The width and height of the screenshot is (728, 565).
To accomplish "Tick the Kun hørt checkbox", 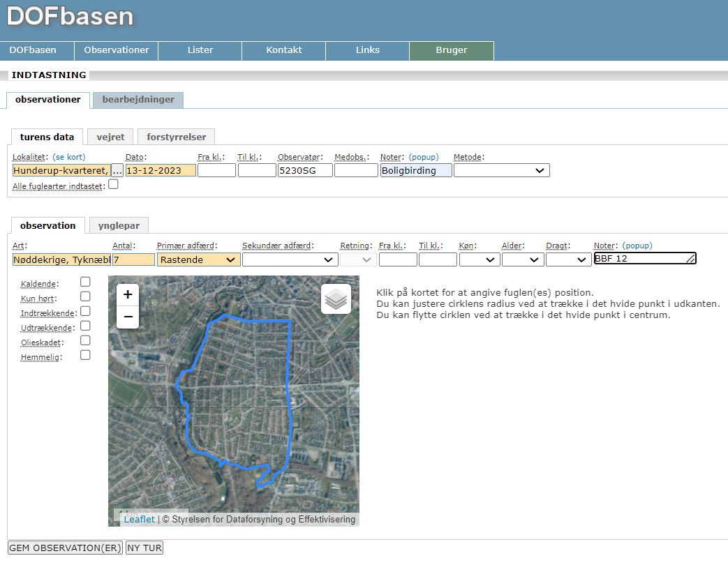I will (x=85, y=296).
